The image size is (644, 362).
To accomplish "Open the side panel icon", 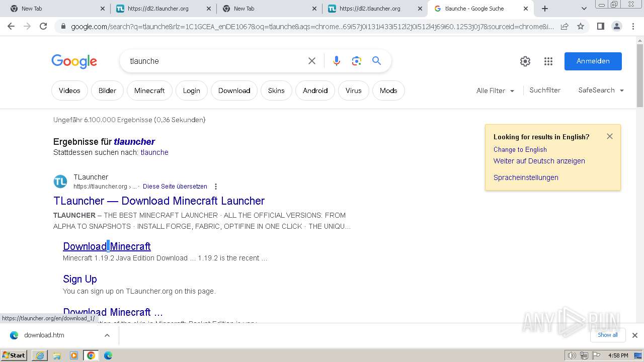I will click(600, 26).
